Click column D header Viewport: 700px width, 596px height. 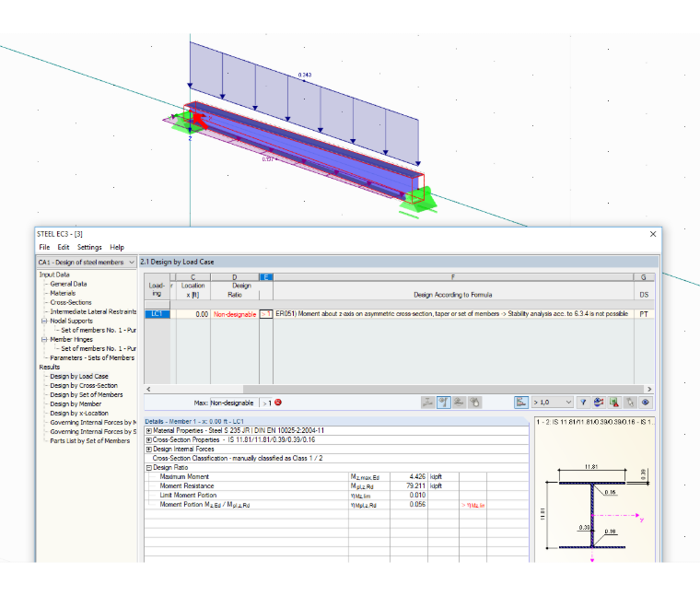click(235, 277)
